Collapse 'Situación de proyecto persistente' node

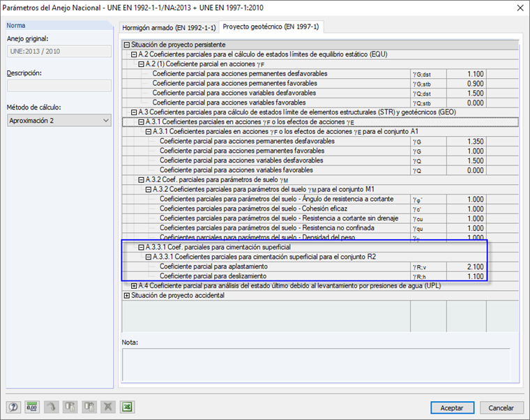[x=127, y=45]
